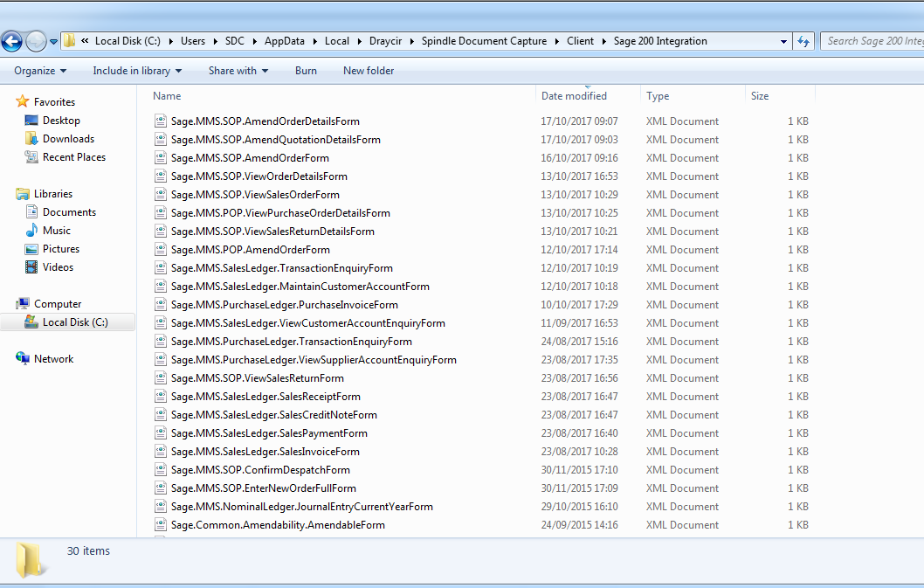Click the Forward navigation arrow button
The height and width of the screenshot is (588, 924).
pyautogui.click(x=36, y=41)
